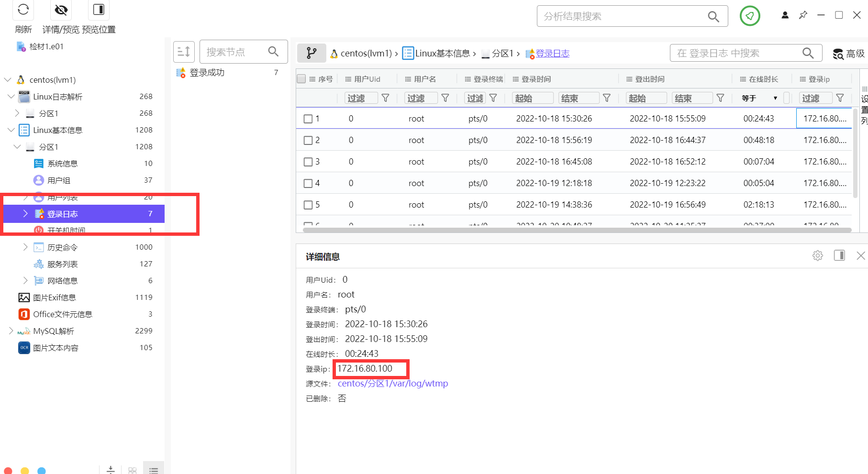Click the branch tree icon button
The height and width of the screenshot is (474, 868).
click(312, 53)
